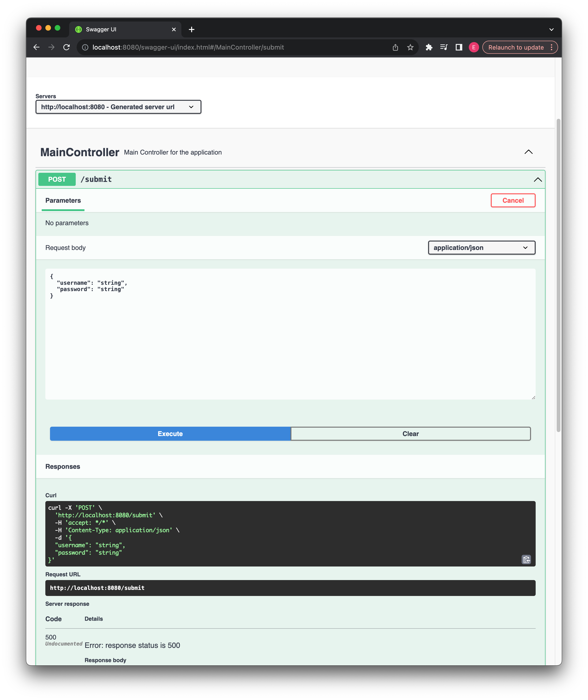Click the Clear button to reset form

[x=411, y=434]
